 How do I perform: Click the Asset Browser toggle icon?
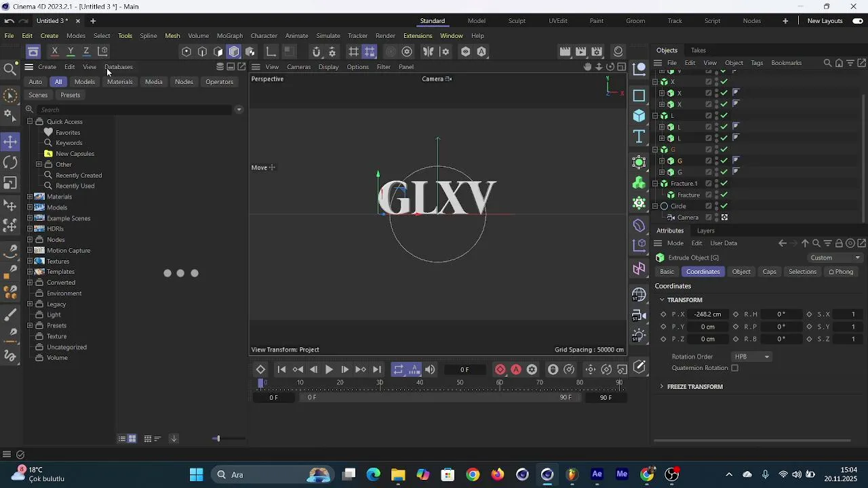coord(33,52)
